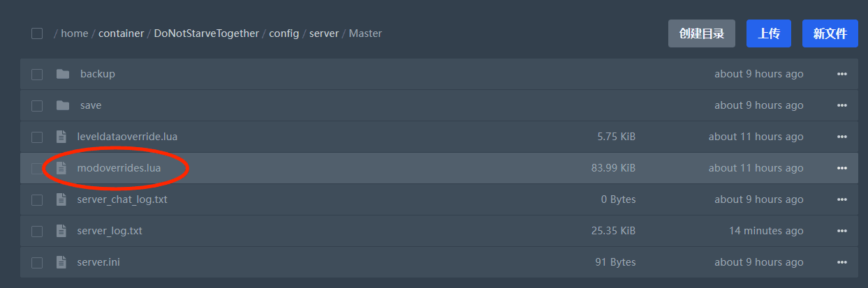
Task: Click the blue 上传 upload button
Action: (x=769, y=33)
